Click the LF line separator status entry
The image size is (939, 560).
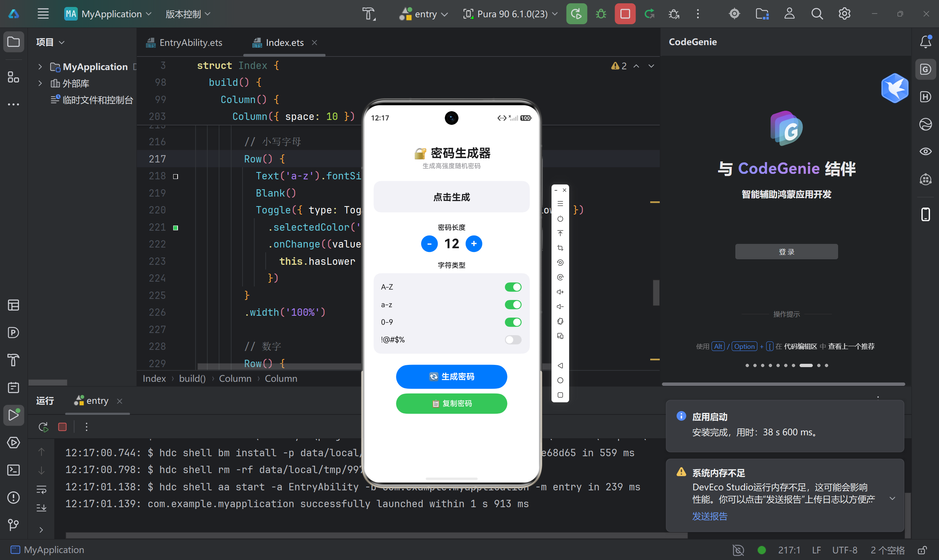point(816,550)
